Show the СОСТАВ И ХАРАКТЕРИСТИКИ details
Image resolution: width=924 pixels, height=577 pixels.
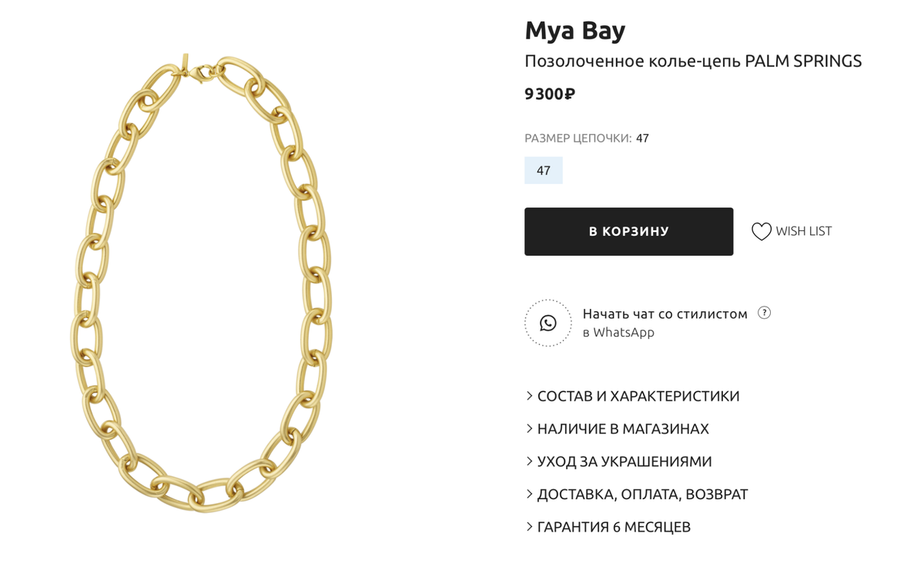pos(638,396)
